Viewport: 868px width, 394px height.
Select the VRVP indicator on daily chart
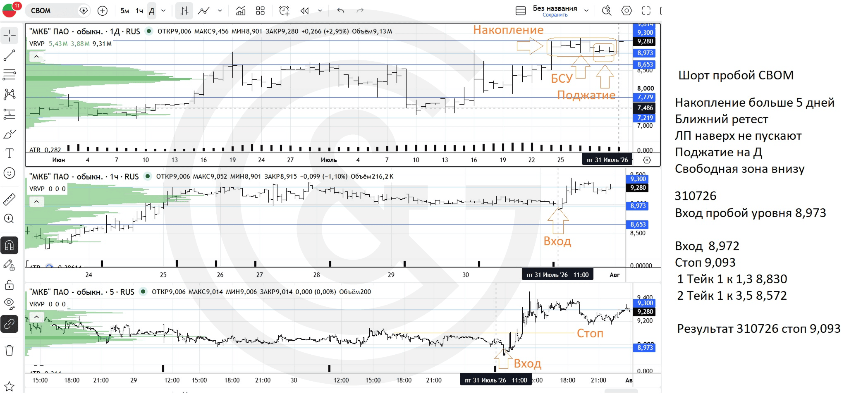pos(37,44)
